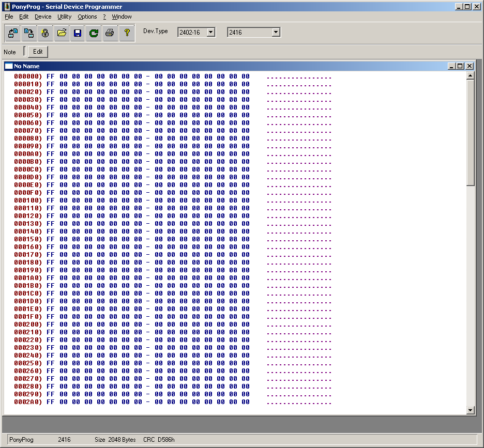
Task: Print using the printer icon
Action: (110, 33)
